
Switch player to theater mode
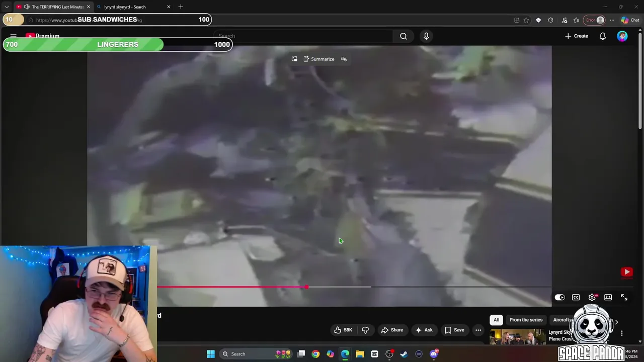pos(608,298)
